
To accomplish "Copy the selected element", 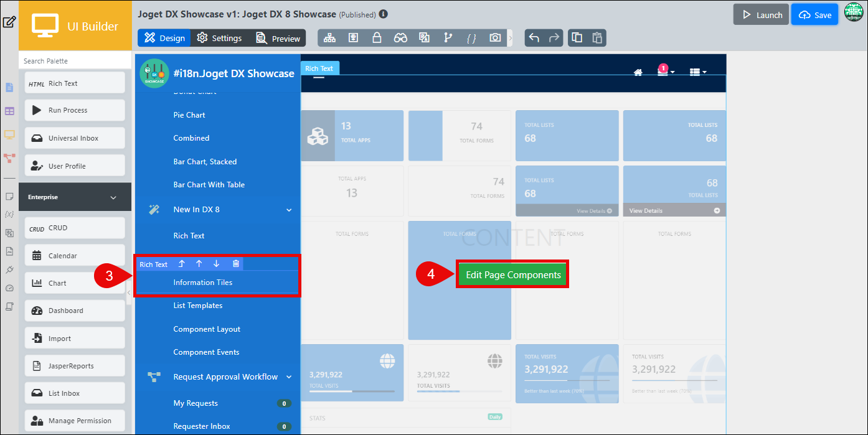I will [577, 38].
